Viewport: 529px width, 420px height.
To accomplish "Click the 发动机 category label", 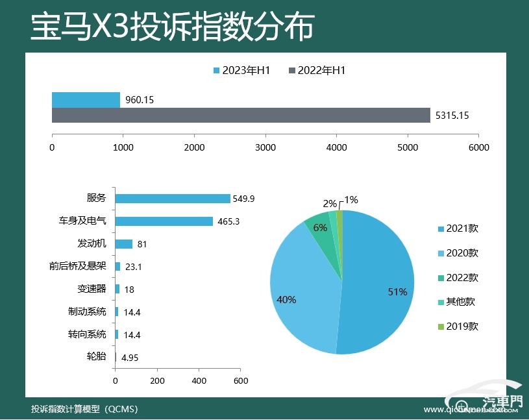I will click(92, 243).
